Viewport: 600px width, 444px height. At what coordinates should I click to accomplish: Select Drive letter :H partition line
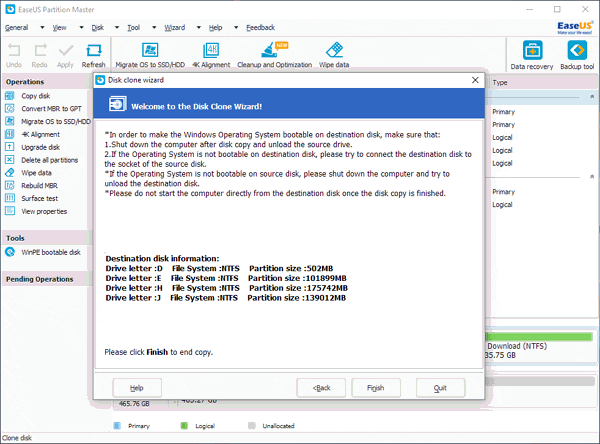point(227,288)
